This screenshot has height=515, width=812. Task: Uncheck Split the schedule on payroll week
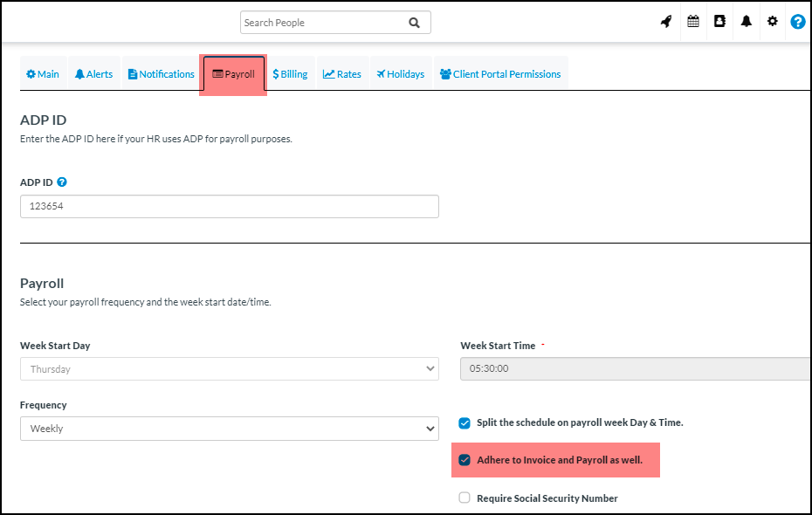click(x=464, y=423)
